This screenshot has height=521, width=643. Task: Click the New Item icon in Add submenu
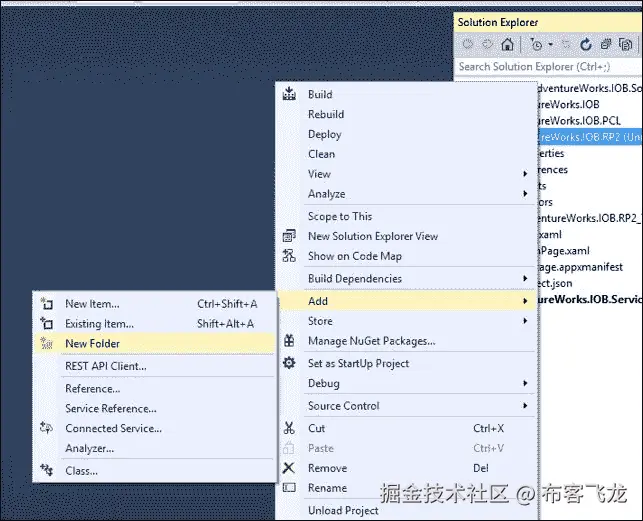46,304
